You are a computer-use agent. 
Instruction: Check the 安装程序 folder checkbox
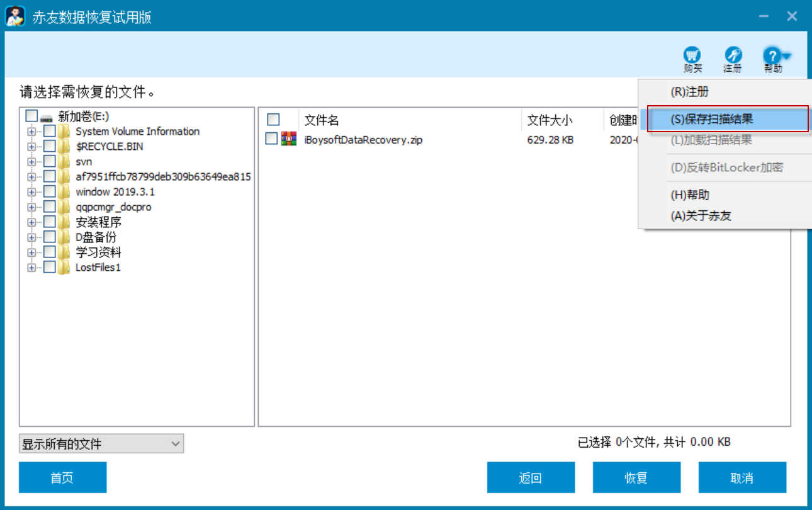tap(49, 222)
